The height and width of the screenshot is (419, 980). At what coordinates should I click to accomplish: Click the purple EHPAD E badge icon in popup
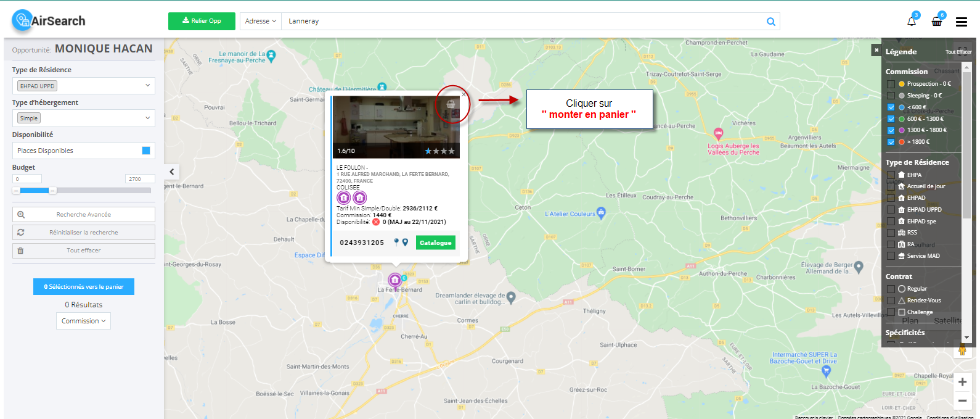tap(344, 197)
